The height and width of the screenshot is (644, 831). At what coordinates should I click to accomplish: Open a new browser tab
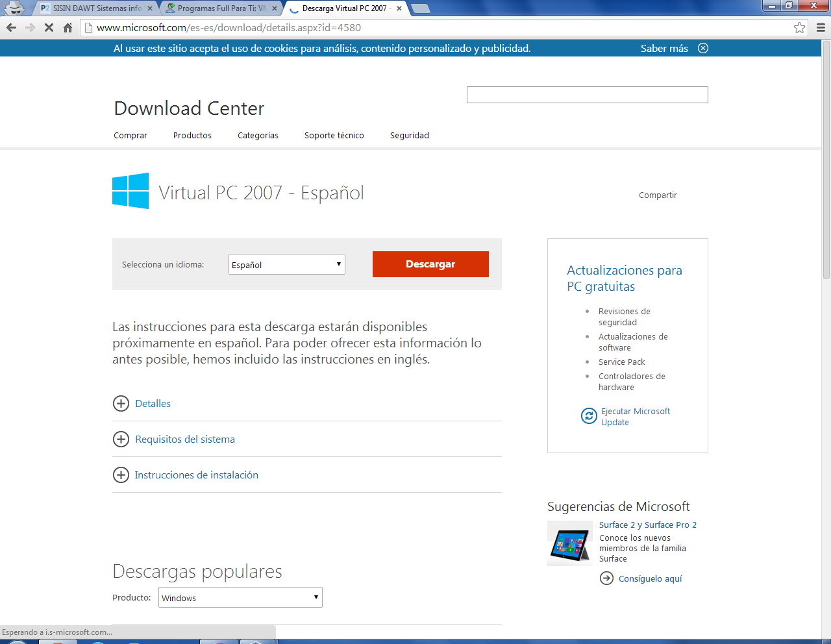point(421,8)
